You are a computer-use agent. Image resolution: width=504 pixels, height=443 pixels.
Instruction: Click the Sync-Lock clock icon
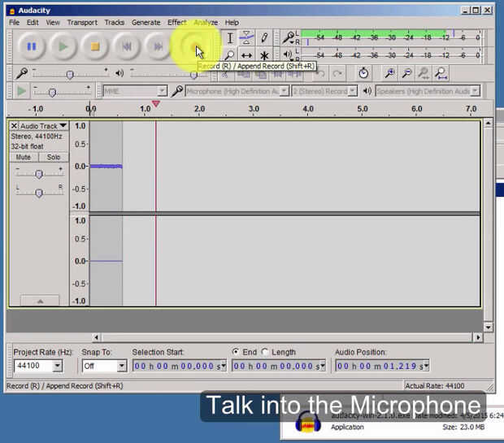(x=363, y=73)
